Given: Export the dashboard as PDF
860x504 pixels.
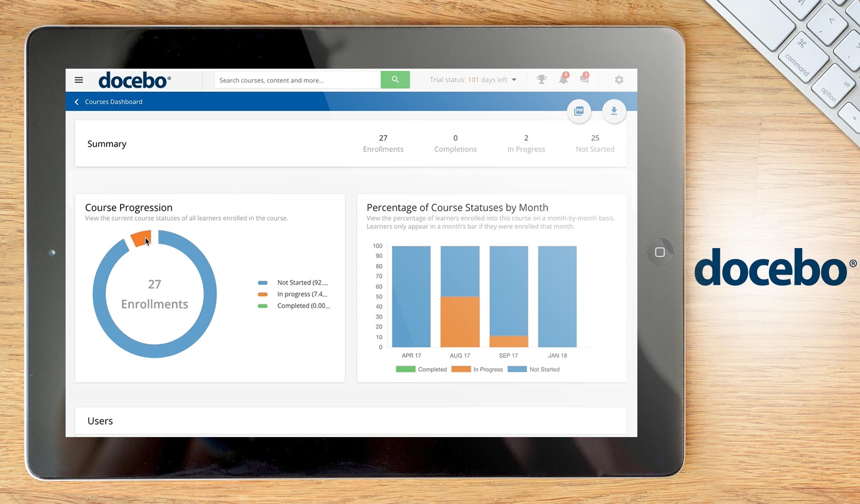Looking at the screenshot, I should coord(579,111).
